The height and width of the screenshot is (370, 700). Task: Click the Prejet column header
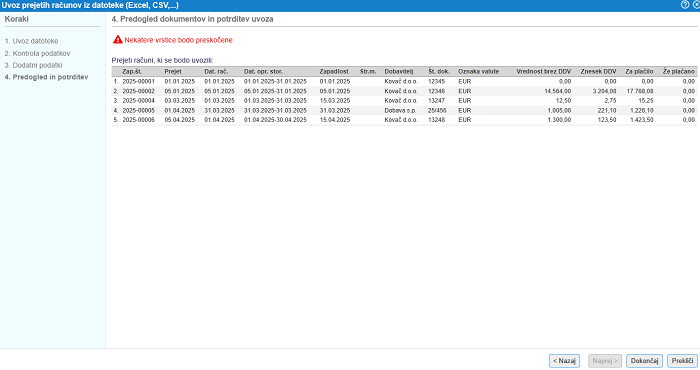coord(173,71)
